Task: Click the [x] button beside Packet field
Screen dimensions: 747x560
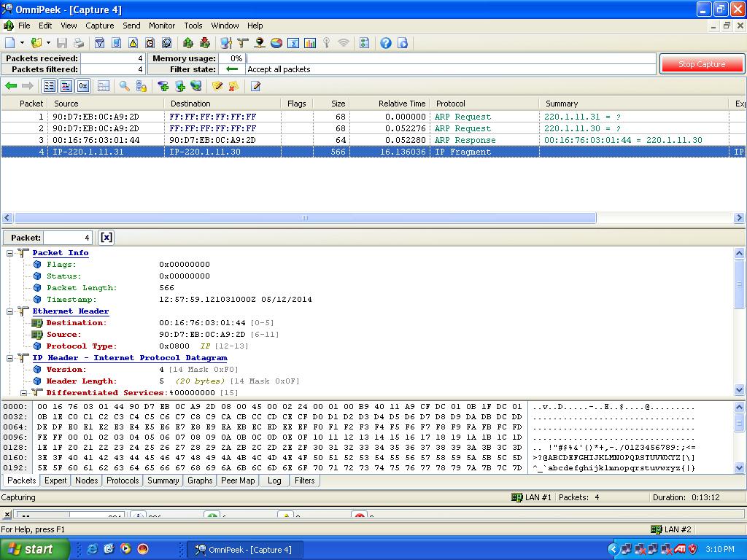Action: pyautogui.click(x=107, y=237)
